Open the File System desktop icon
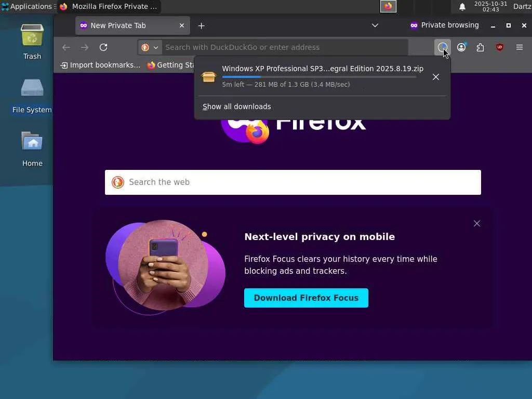The image size is (532, 399). [32, 96]
